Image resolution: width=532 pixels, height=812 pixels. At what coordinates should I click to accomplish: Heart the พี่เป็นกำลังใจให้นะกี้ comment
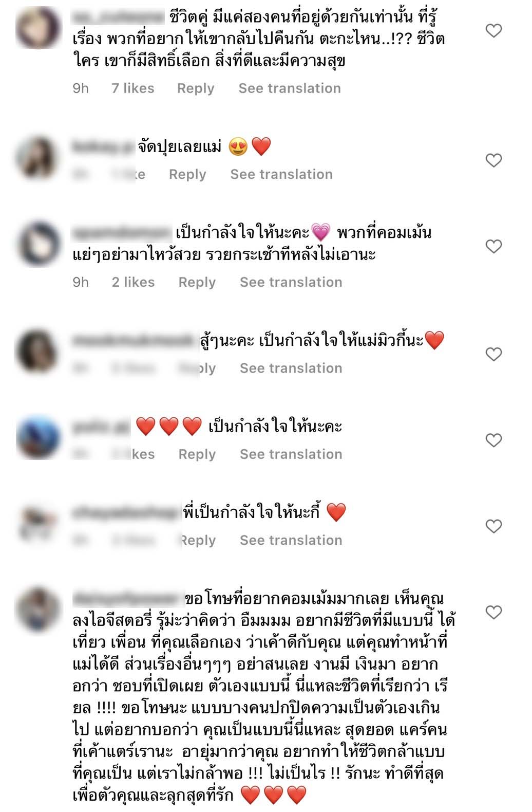coord(493,526)
